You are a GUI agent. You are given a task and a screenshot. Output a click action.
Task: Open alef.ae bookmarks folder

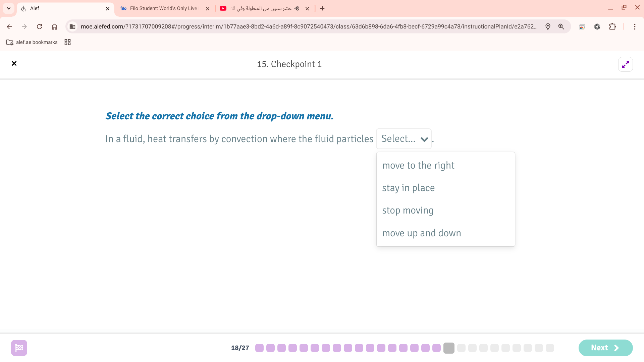pos(32,42)
